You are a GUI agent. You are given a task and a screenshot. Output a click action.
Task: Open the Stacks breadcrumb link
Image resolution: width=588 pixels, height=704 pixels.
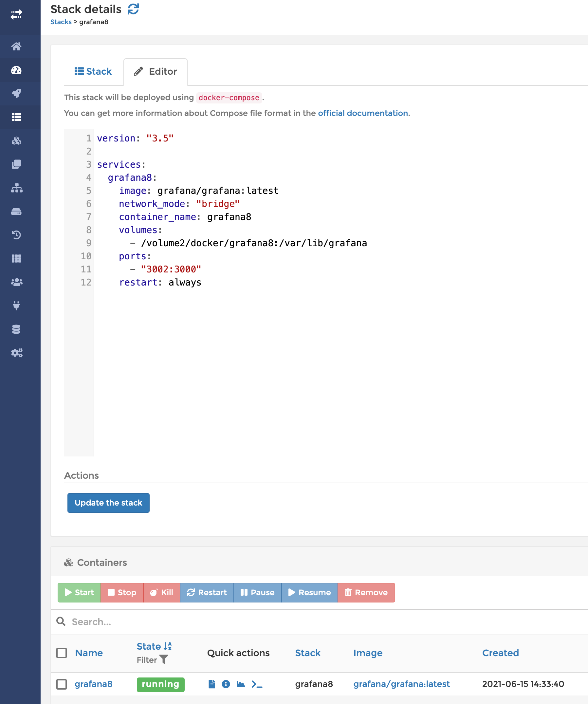click(61, 22)
